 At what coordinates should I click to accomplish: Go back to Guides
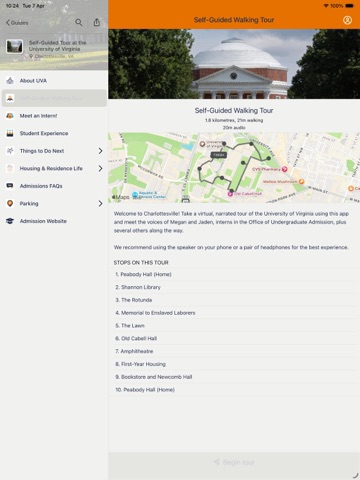(17, 23)
